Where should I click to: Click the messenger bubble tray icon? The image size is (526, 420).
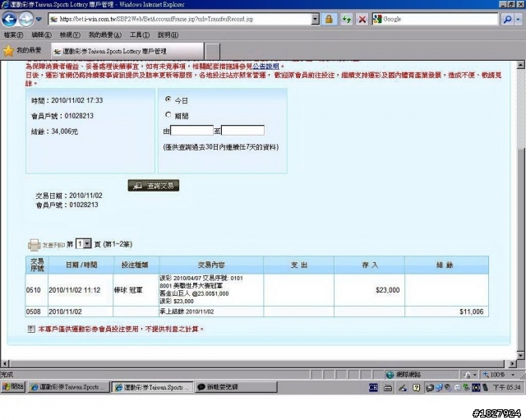[x=430, y=388]
